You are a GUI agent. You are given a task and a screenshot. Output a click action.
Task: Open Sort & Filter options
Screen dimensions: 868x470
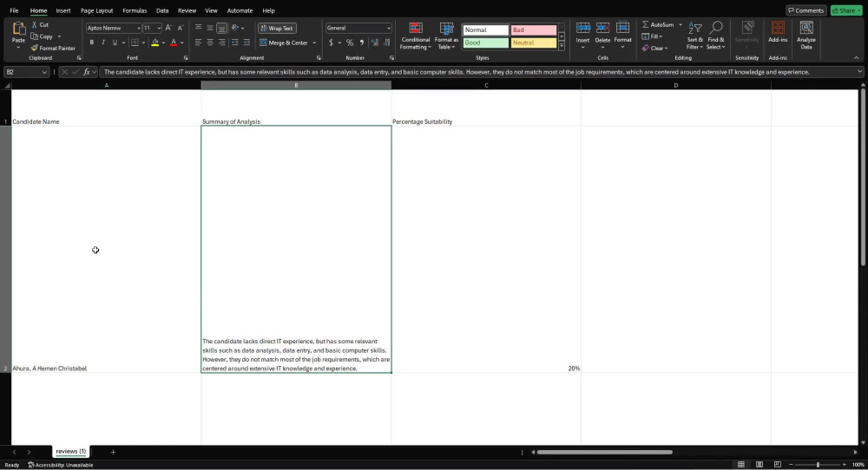[694, 36]
